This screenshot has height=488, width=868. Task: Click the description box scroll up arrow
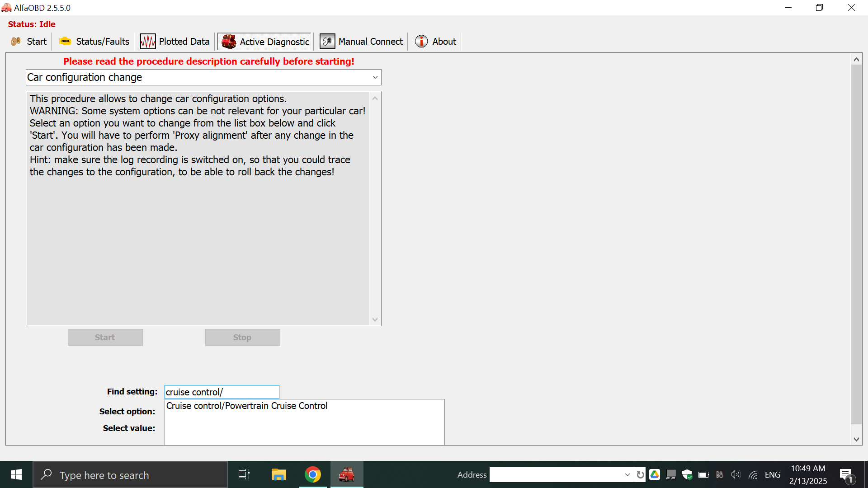[x=375, y=98]
